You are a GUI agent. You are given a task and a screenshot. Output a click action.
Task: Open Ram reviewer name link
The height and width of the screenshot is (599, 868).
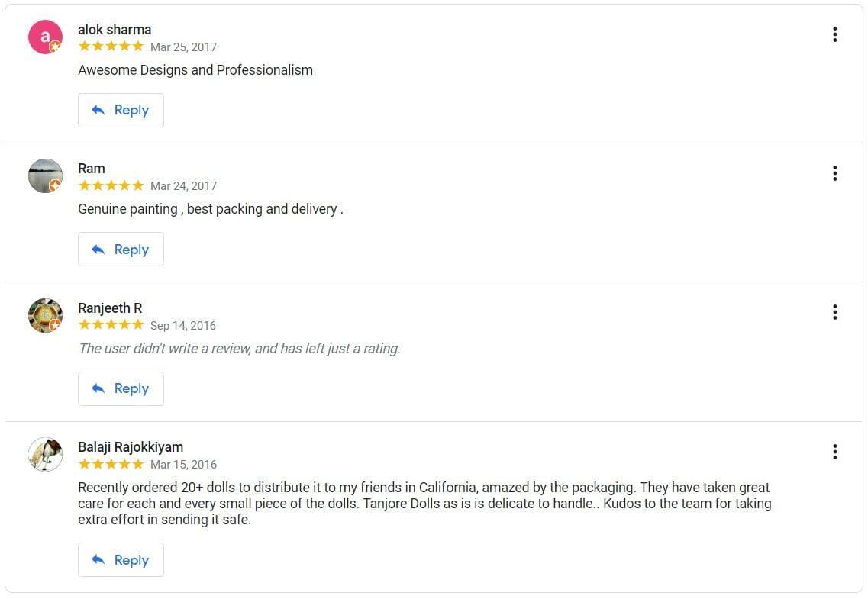point(92,169)
